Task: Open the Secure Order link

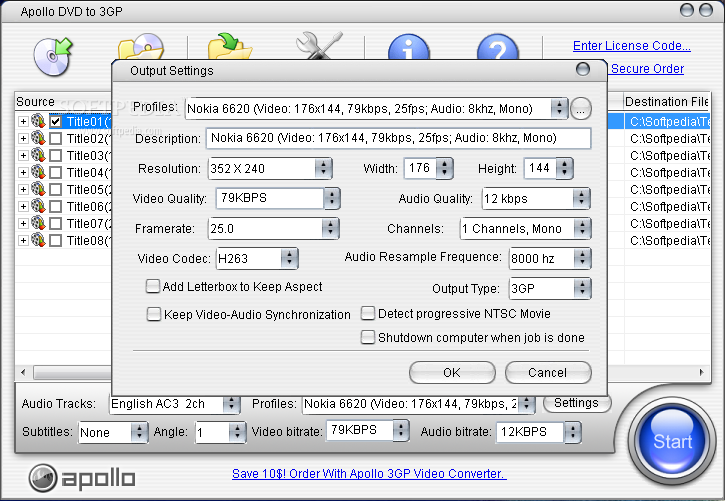Action: click(647, 69)
